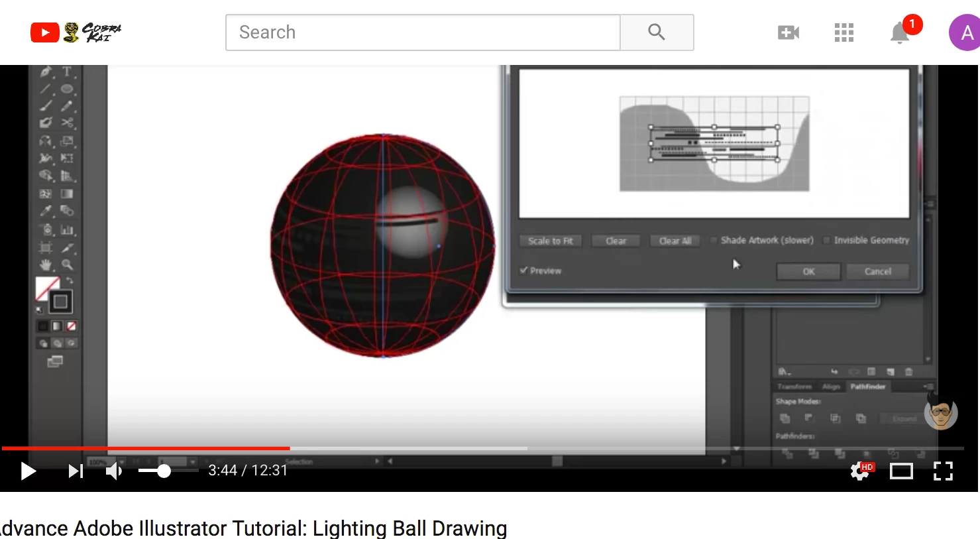Open the YouTube apps grid
980x539 pixels.
(844, 32)
